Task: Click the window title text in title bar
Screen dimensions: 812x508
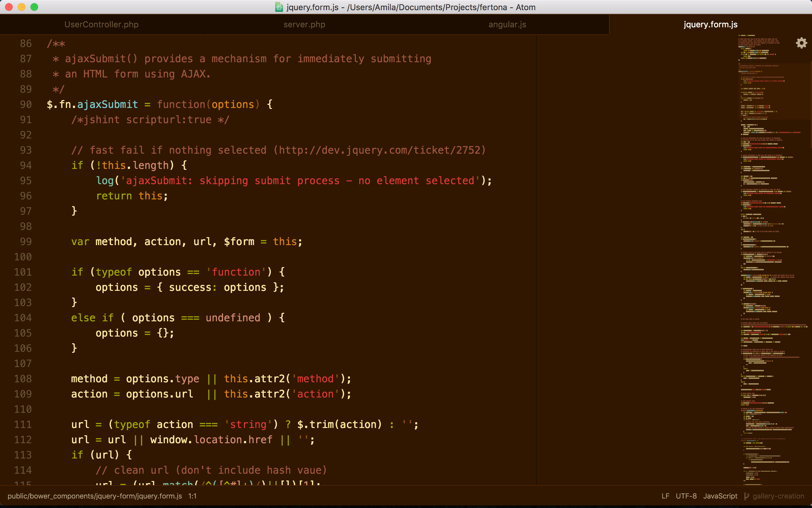Action: point(411,7)
